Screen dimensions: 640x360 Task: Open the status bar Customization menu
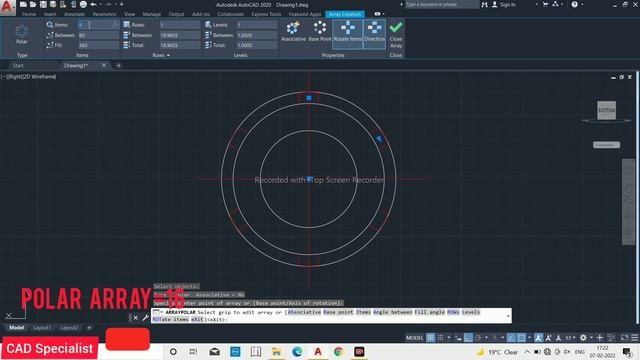(635, 338)
